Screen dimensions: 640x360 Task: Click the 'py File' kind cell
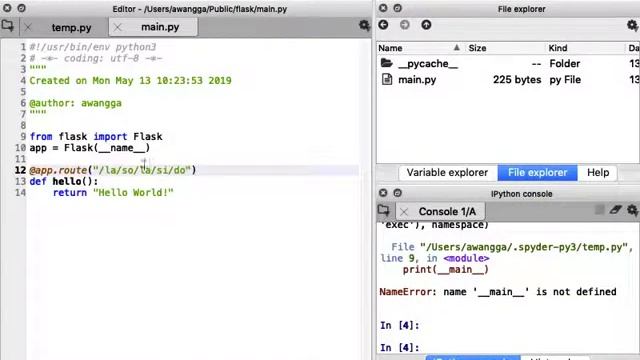[565, 80]
